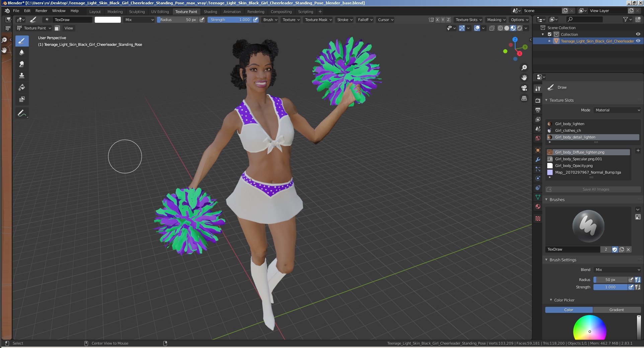The width and height of the screenshot is (644, 348).
Task: Add a new texture paint slot
Action: point(638,151)
